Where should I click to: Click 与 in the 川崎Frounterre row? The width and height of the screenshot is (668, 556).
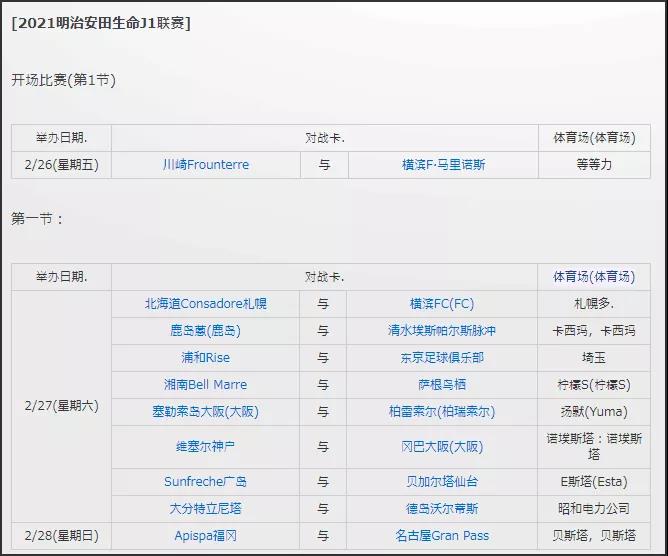pyautogui.click(x=325, y=164)
